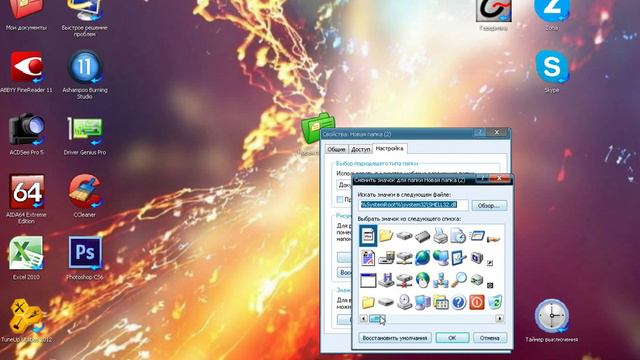This screenshot has height=360, width=640.
Task: Pick the network monitor with globe icon
Action: pyautogui.click(x=440, y=258)
